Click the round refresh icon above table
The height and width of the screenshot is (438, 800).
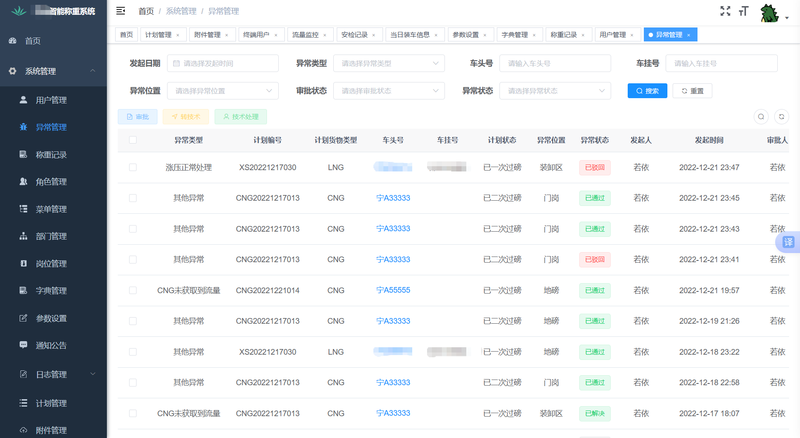[782, 117]
